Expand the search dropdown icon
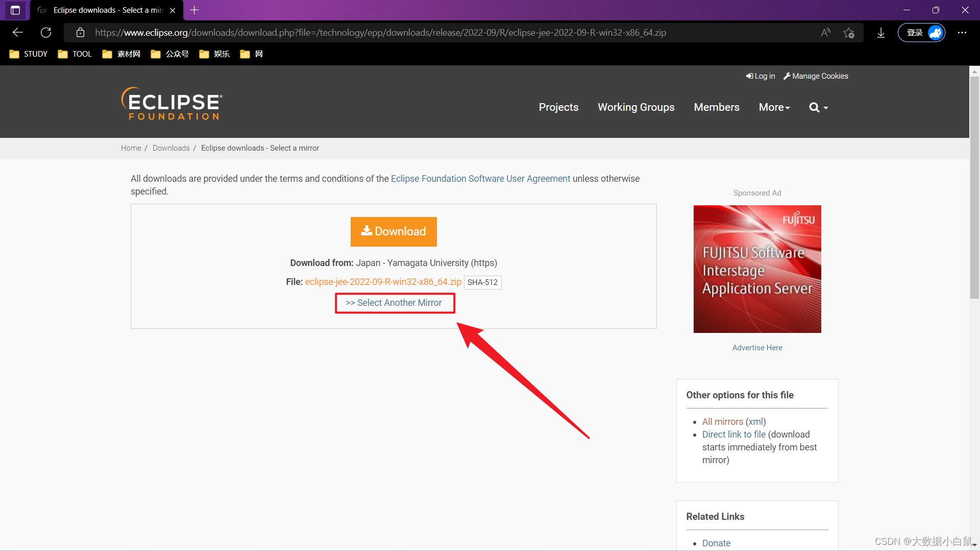 [x=819, y=107]
